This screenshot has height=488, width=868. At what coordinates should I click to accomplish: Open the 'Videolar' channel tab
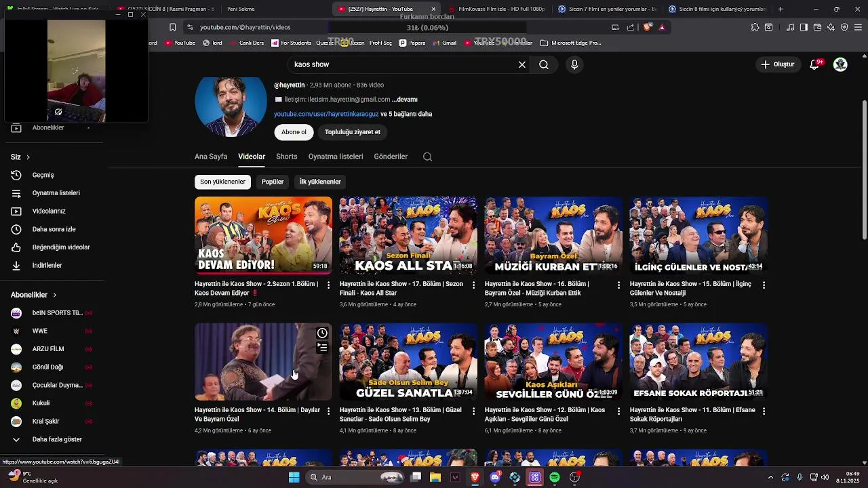coord(252,157)
